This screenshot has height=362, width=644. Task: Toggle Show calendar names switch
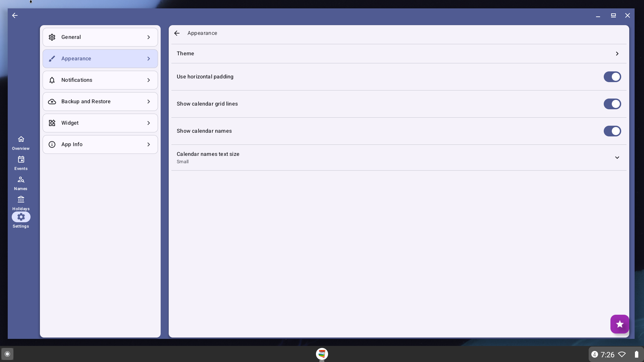coord(612,131)
